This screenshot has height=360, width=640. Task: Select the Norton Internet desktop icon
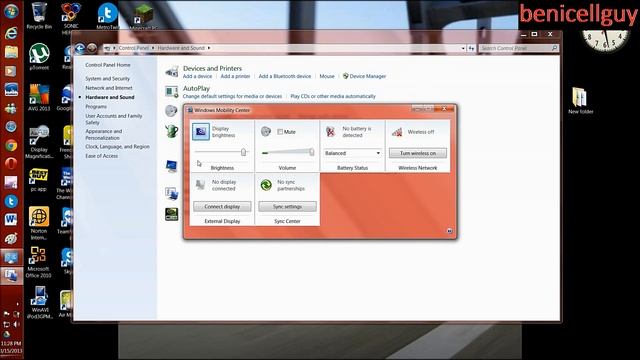click(39, 223)
